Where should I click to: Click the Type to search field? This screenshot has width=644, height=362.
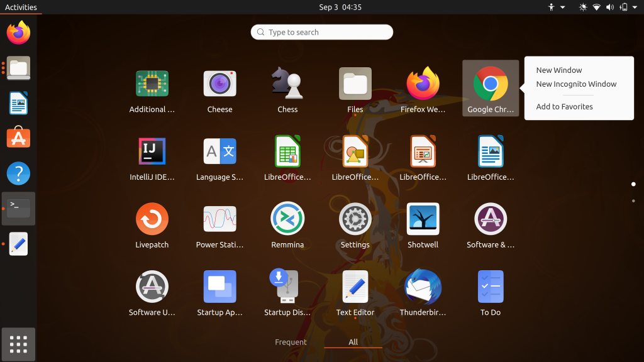coord(321,32)
